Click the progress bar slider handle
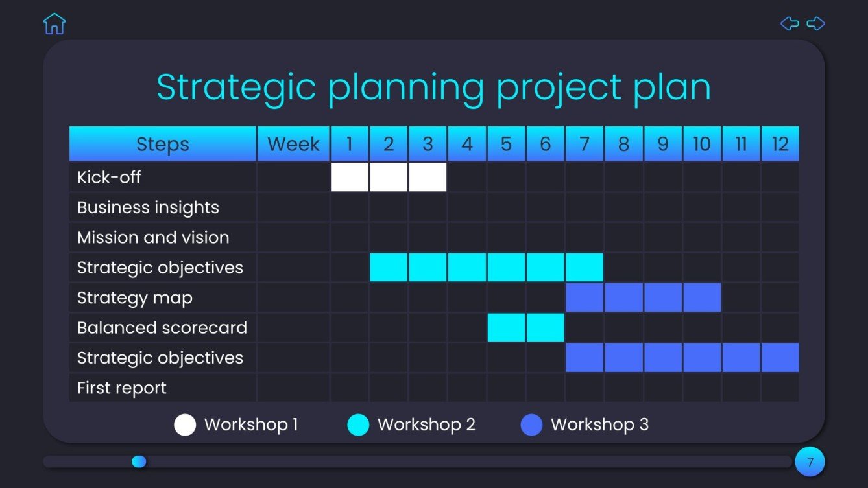The height and width of the screenshot is (488, 868). point(139,461)
